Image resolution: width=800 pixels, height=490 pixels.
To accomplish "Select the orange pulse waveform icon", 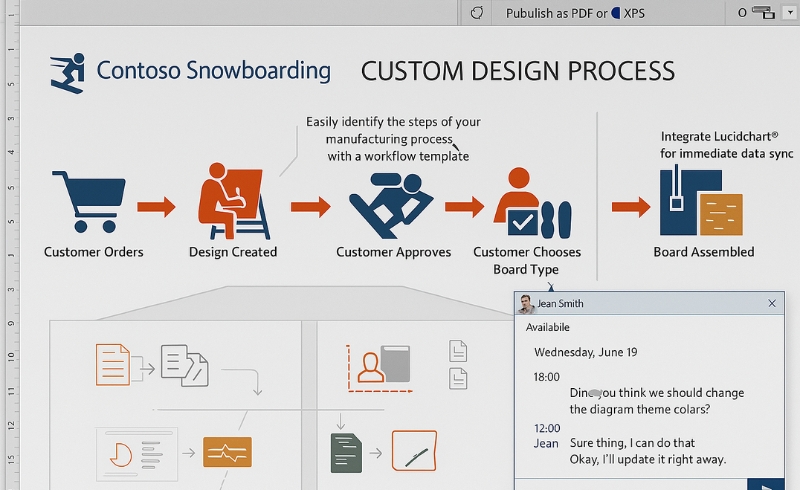I will [x=228, y=452].
